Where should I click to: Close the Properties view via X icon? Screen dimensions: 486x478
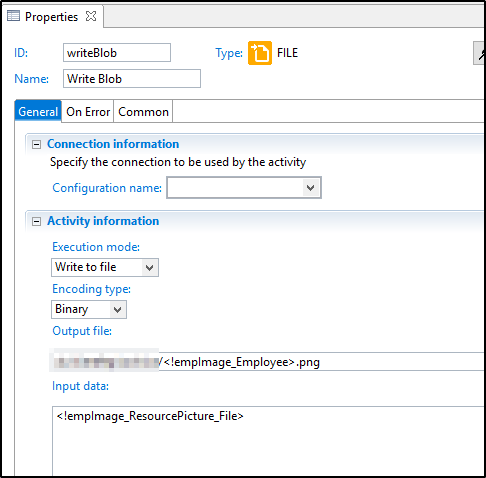click(91, 16)
